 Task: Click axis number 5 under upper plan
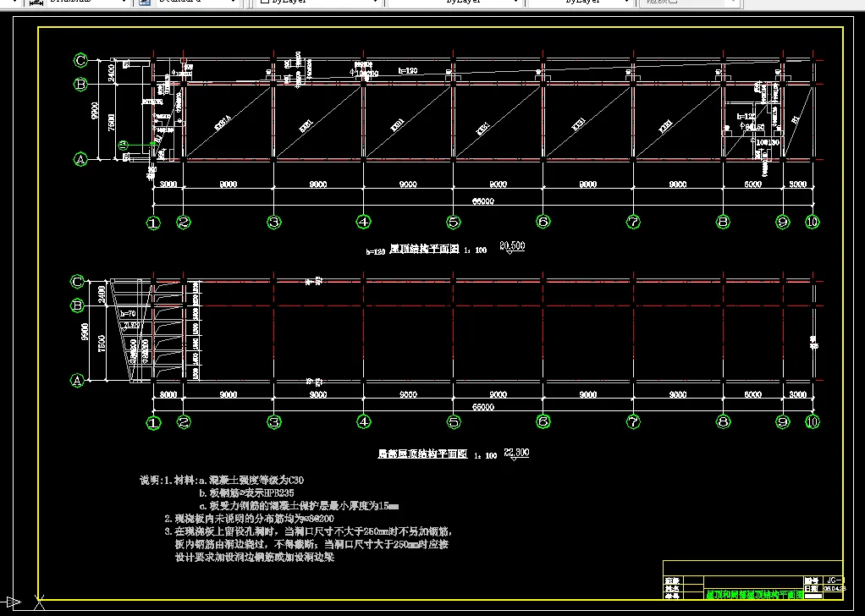[x=454, y=223]
